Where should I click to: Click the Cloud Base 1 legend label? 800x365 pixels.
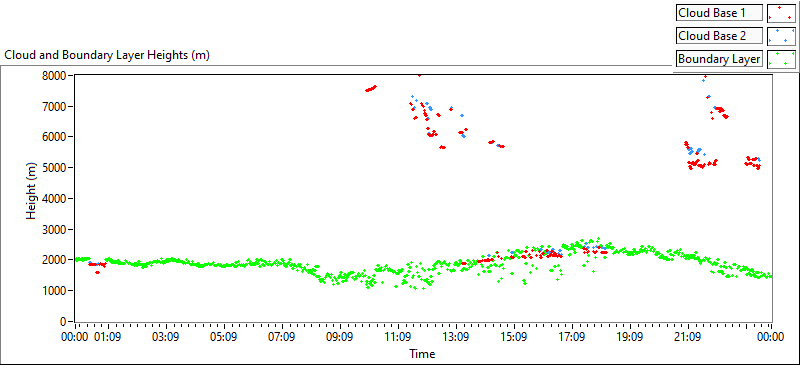(719, 13)
